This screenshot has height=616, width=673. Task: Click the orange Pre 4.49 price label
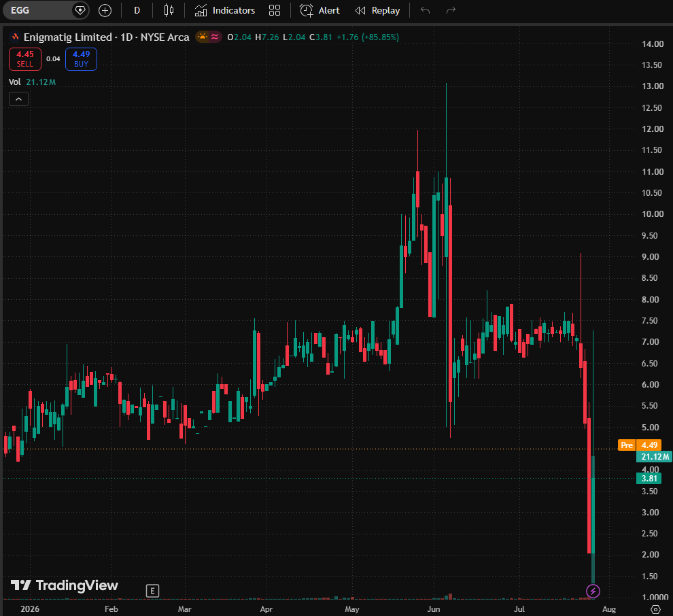point(640,445)
